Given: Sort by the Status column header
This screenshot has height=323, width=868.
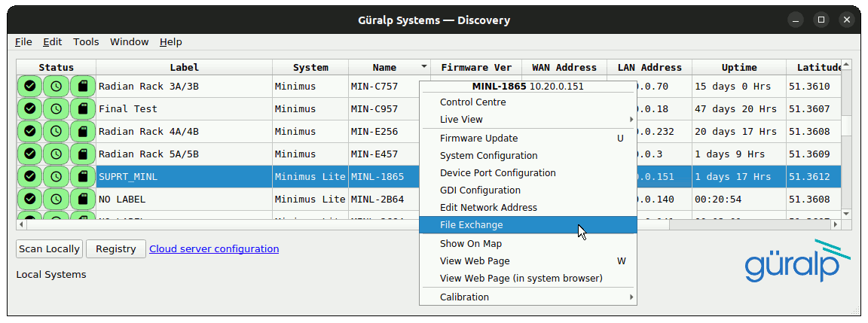Looking at the screenshot, I should [56, 68].
